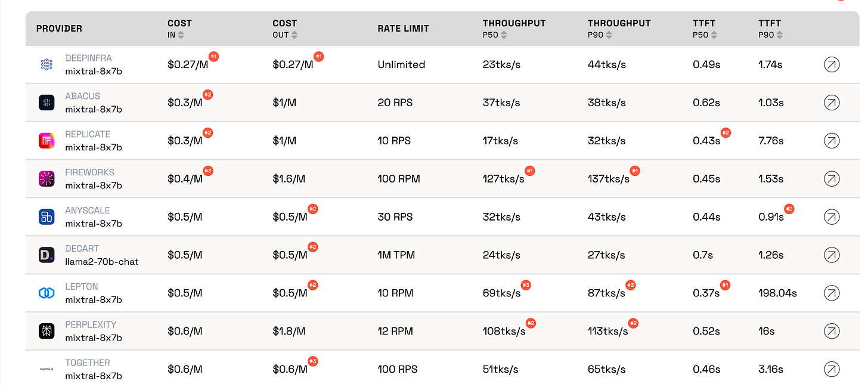
Task: Sort by Cost In column
Action: coord(181,35)
